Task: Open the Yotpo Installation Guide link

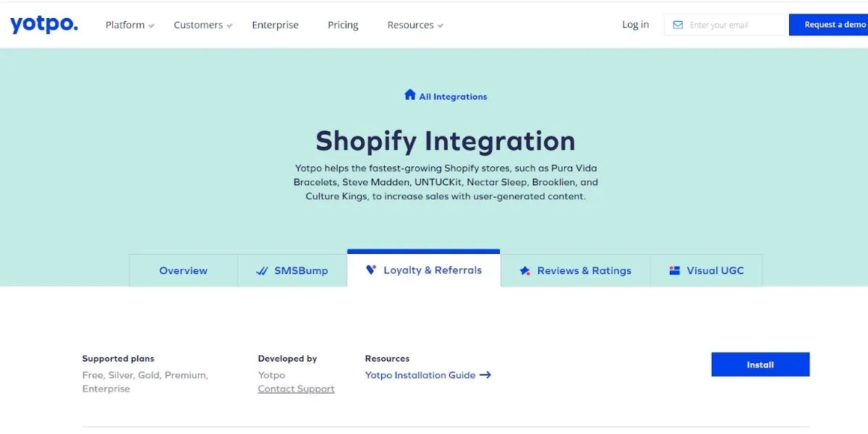Action: tap(428, 375)
